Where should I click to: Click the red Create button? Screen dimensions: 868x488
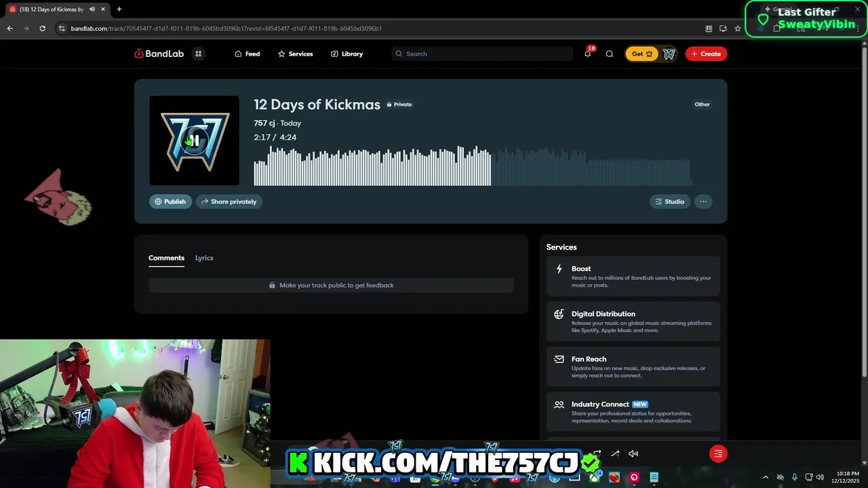(x=706, y=54)
